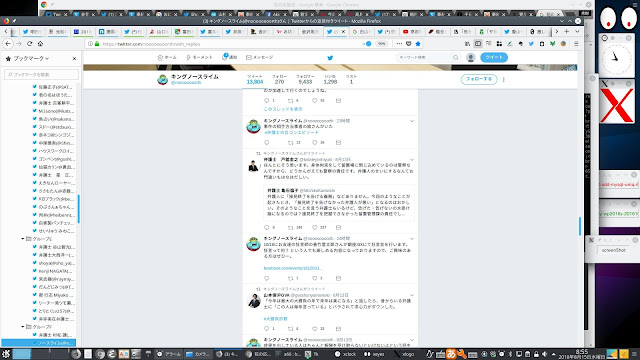This screenshot has width=640, height=360.
Task: Click the Twitter bird logo in the navigation bar
Action: click(330, 58)
